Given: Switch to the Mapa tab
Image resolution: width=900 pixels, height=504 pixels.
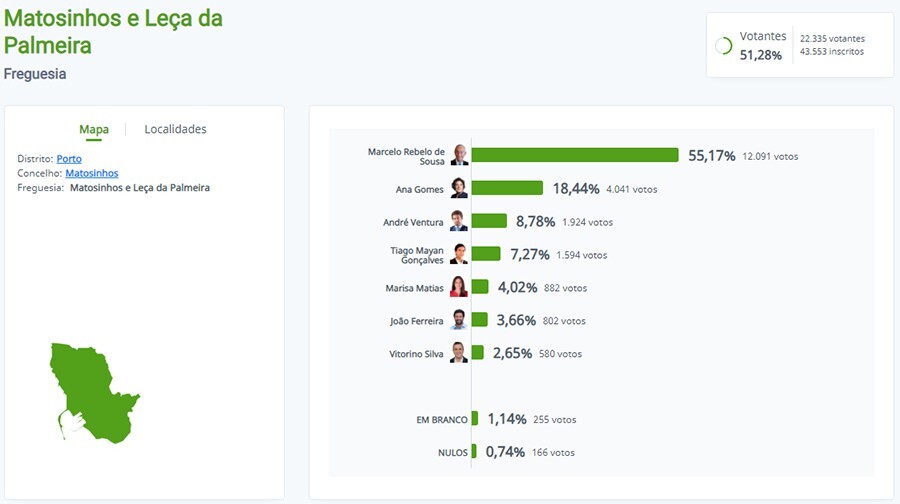Looking at the screenshot, I should tap(94, 129).
